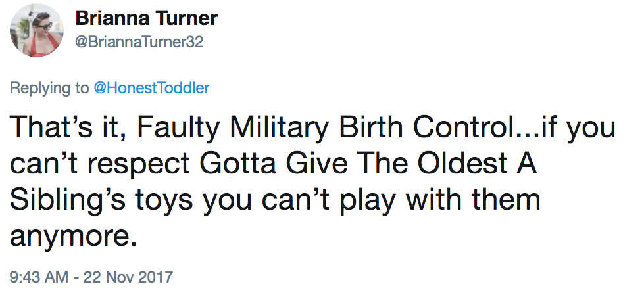
Task: Click the sunglasses face in avatar photo
Action: point(42,26)
